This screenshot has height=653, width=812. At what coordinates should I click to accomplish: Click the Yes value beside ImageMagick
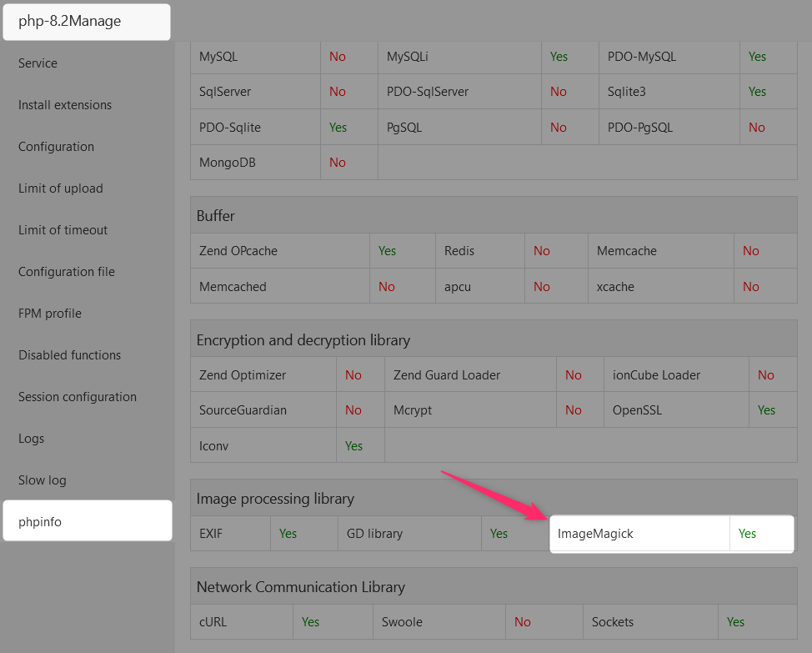pos(747,534)
